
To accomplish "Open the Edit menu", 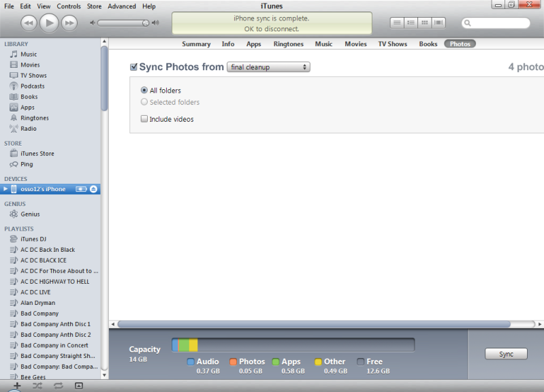I will [25, 6].
